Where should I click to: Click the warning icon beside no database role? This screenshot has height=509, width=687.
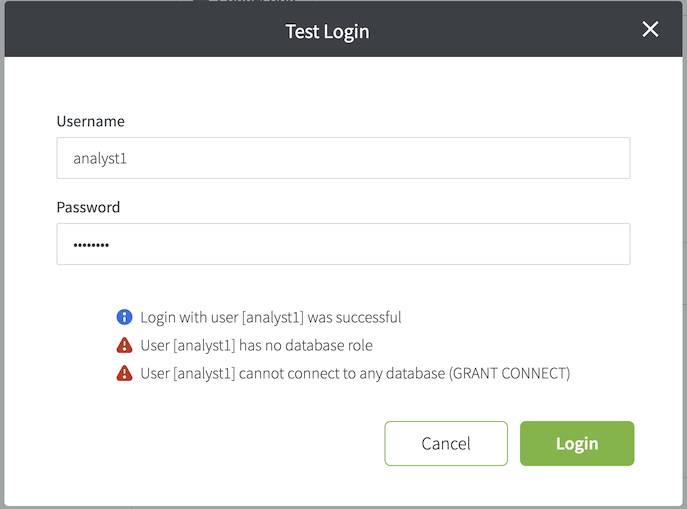click(124, 345)
